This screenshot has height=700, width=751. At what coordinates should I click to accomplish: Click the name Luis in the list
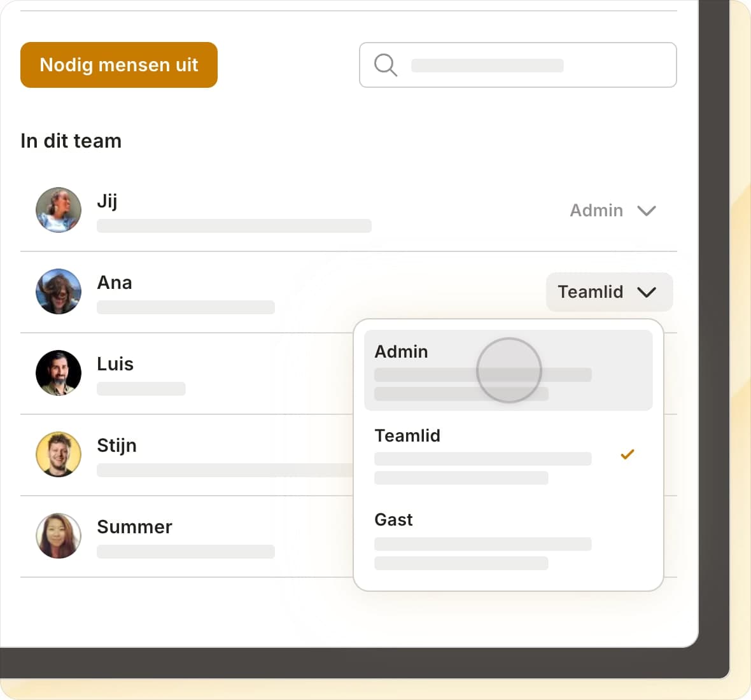point(115,364)
